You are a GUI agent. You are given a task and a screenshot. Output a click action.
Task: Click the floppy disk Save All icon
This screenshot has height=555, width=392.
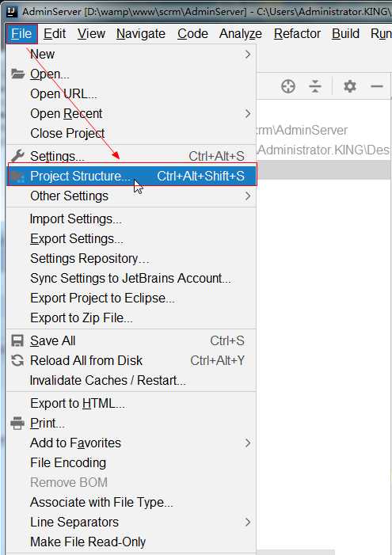pyautogui.click(x=17, y=340)
